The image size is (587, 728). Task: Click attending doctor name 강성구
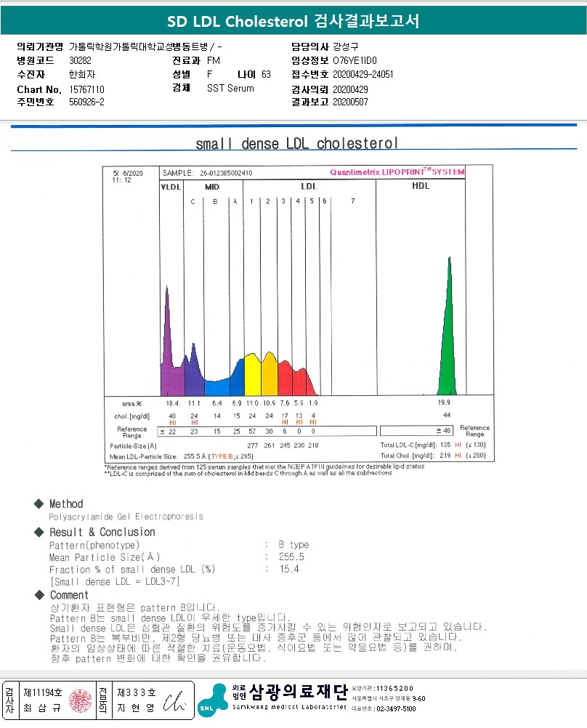(x=346, y=46)
